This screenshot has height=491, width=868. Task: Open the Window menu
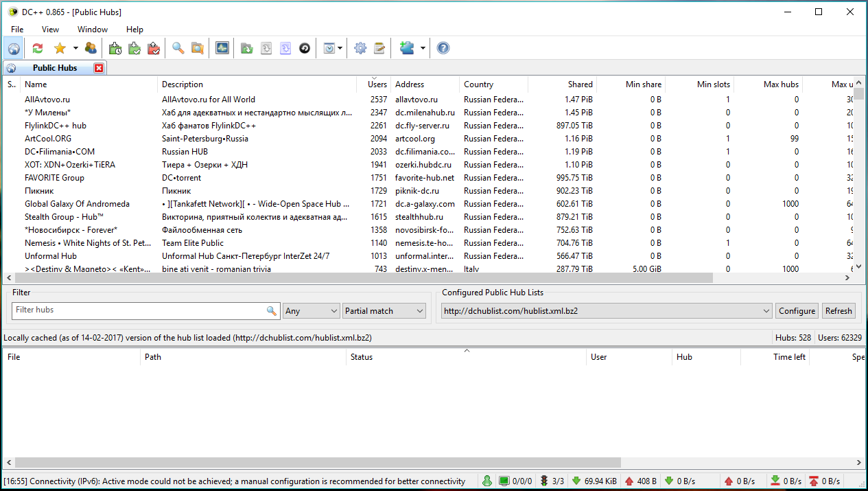(92, 30)
